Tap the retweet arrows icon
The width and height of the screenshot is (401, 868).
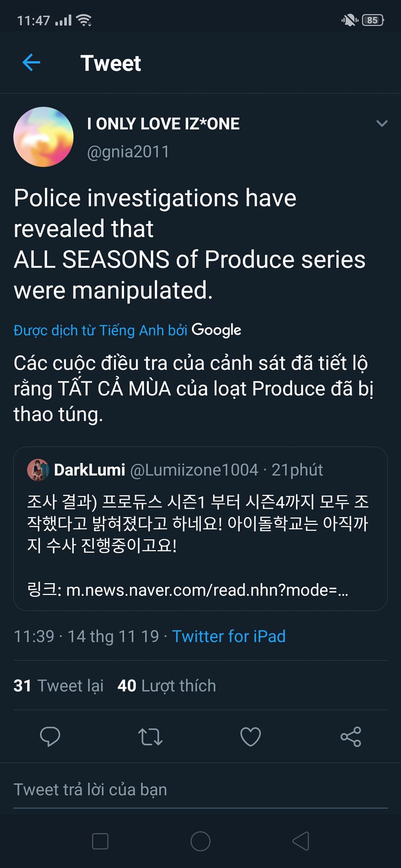[x=150, y=736]
